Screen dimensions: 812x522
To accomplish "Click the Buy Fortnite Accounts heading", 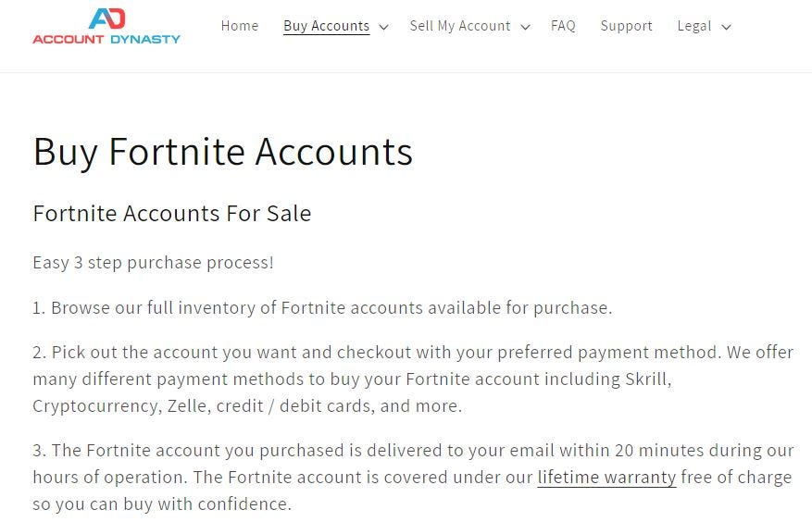I will (x=223, y=151).
